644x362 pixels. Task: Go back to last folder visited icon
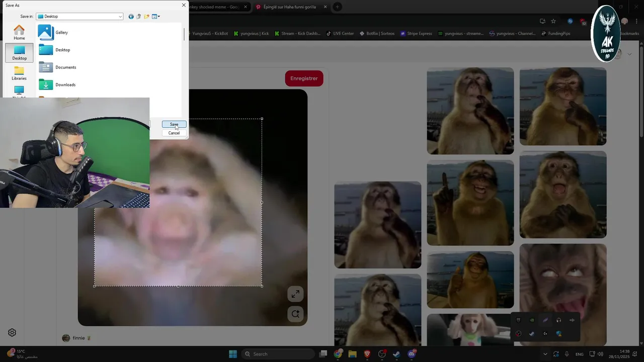pos(131,17)
